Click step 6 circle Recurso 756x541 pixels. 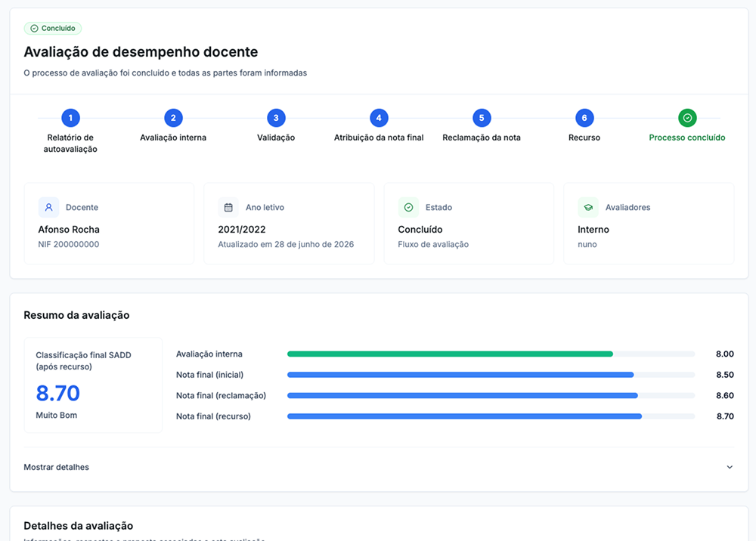click(584, 118)
